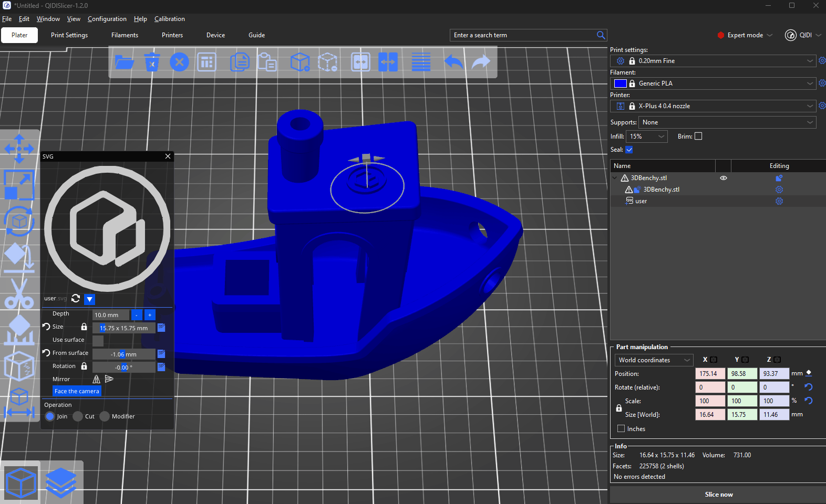
Task: Click the Add/open model folder icon
Action: coord(125,62)
